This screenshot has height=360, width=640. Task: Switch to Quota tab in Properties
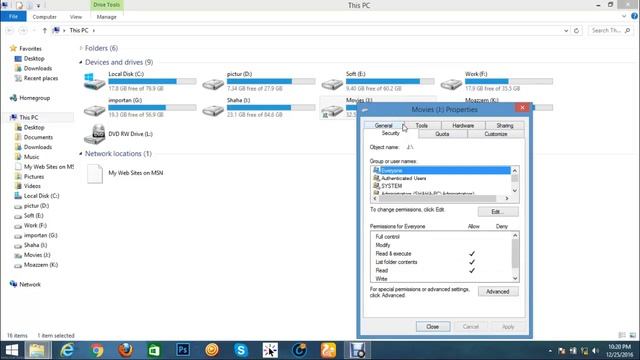pos(442,134)
